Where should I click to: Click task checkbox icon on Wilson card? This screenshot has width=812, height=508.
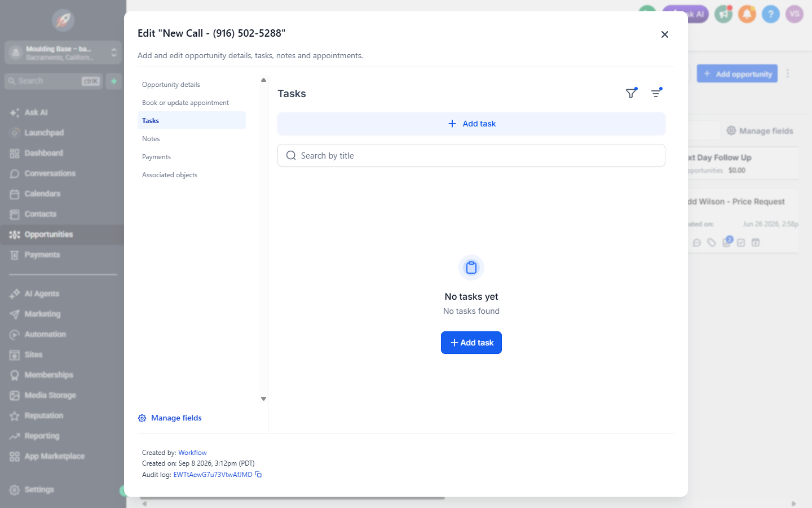[x=741, y=243]
